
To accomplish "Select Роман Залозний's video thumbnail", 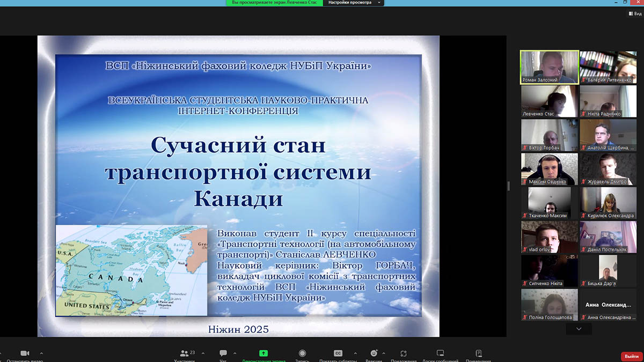I will [549, 67].
